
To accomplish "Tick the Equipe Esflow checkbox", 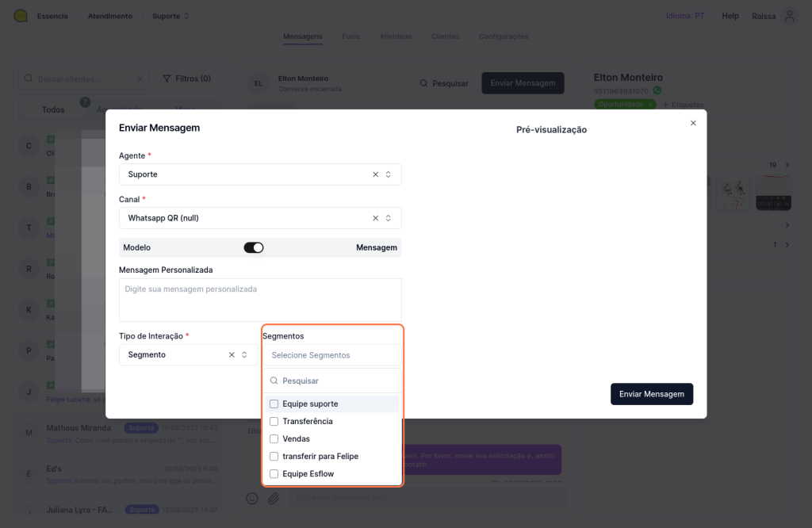I will coord(274,474).
